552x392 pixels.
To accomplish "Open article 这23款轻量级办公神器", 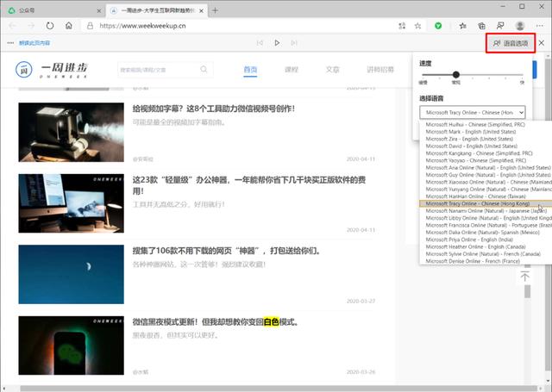I will point(249,185).
